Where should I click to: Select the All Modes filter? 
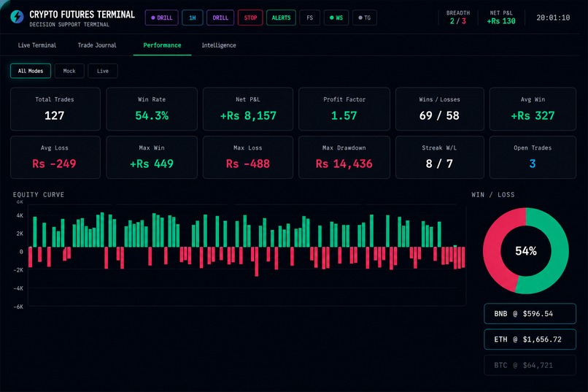coord(31,71)
